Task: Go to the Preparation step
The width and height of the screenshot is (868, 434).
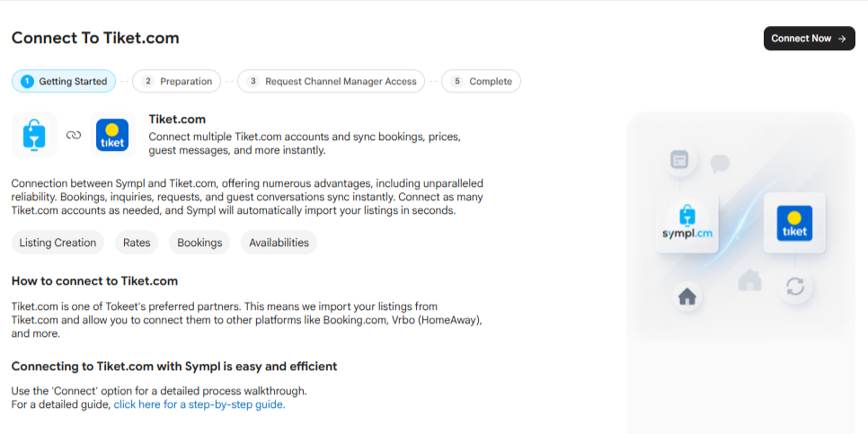Action: click(x=177, y=82)
